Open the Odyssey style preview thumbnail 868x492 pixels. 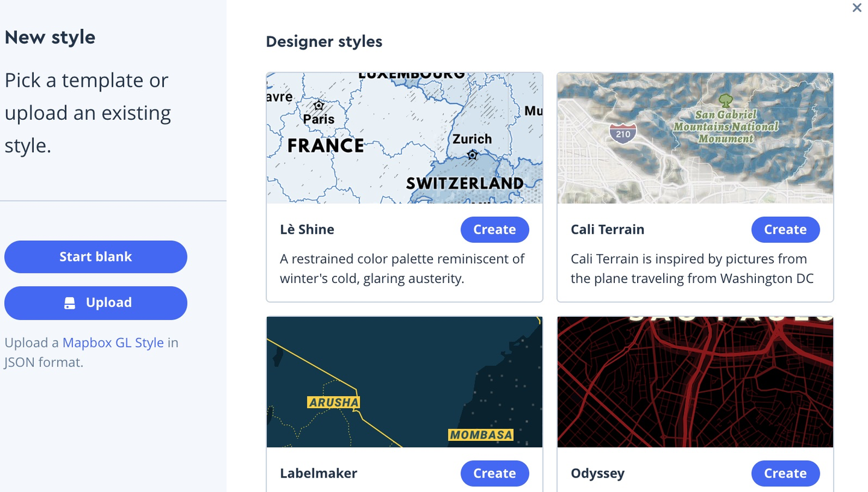[694, 382]
